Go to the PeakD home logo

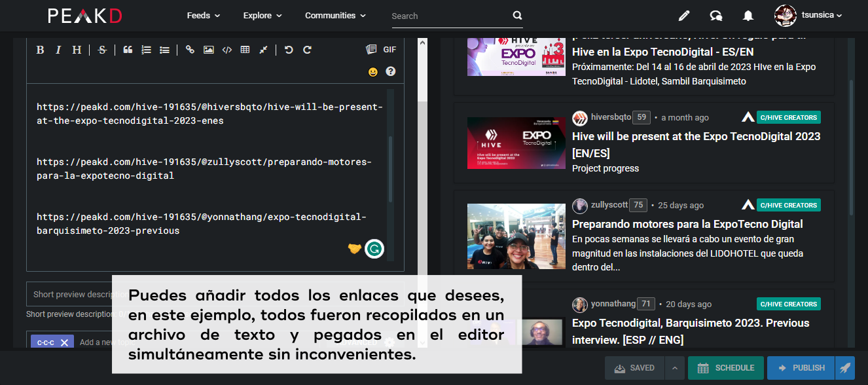coord(85,16)
